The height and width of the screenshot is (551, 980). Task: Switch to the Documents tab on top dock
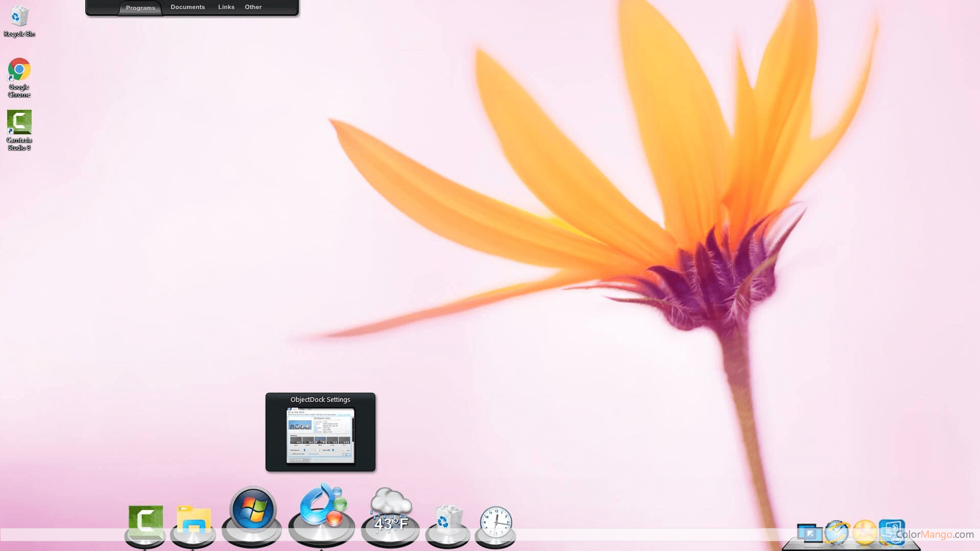[x=187, y=7]
